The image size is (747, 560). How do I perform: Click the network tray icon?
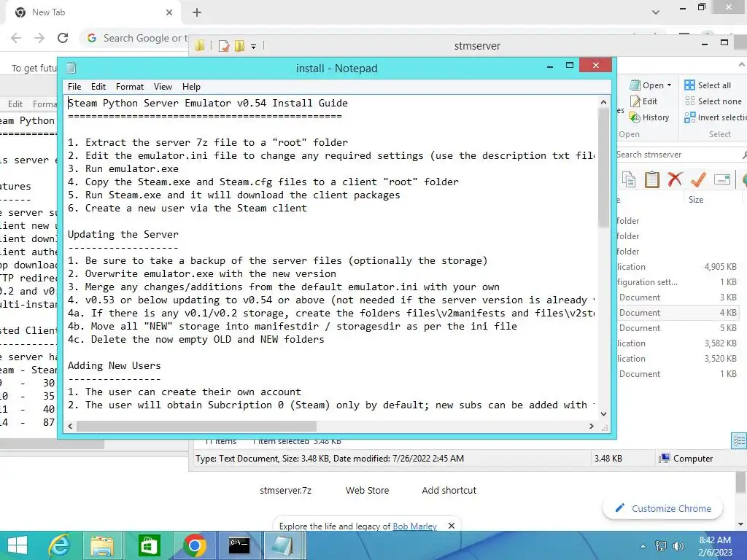(x=661, y=546)
